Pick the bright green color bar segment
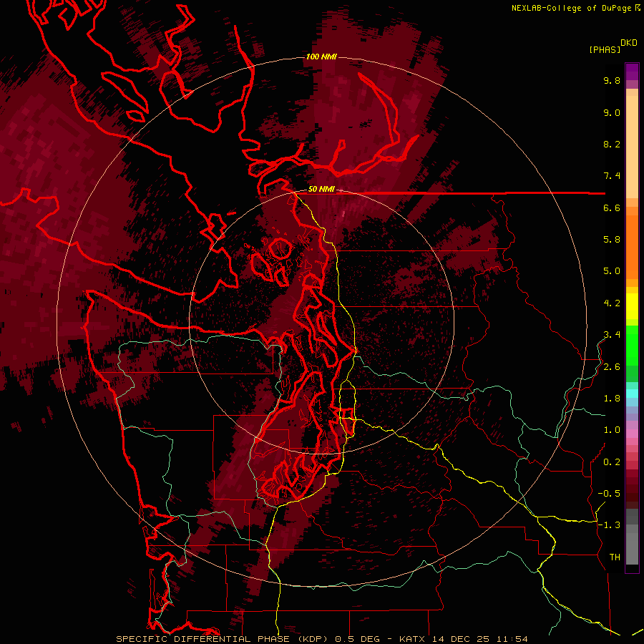Image resolution: width=644 pixels, height=644 pixels. point(632,345)
